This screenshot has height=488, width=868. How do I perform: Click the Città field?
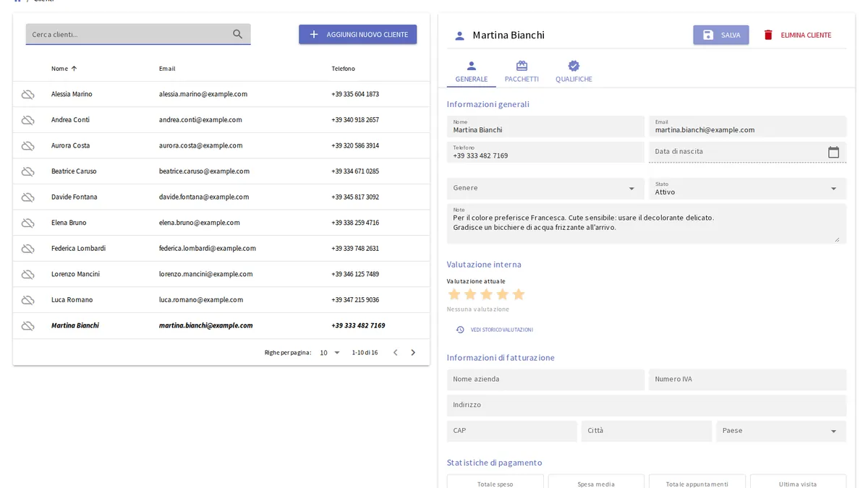pyautogui.click(x=647, y=431)
